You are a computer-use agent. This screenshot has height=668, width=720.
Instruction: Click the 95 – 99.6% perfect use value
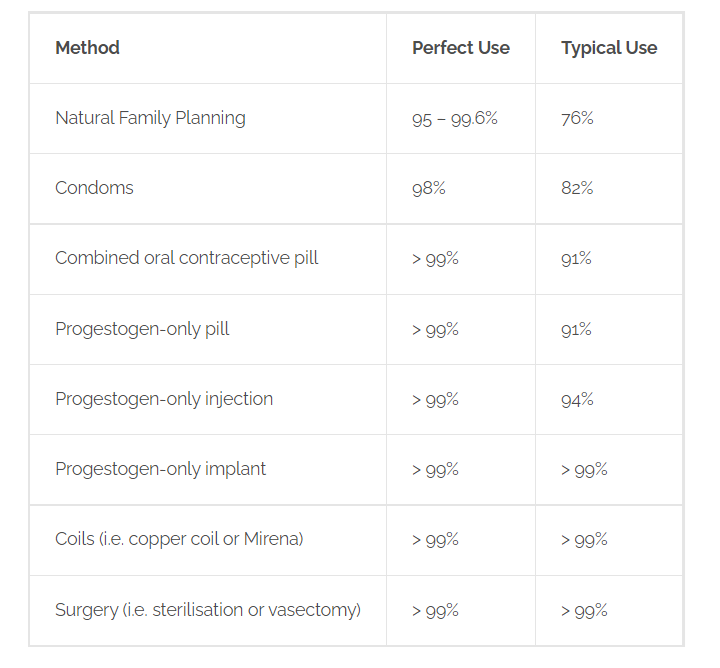pyautogui.click(x=455, y=119)
